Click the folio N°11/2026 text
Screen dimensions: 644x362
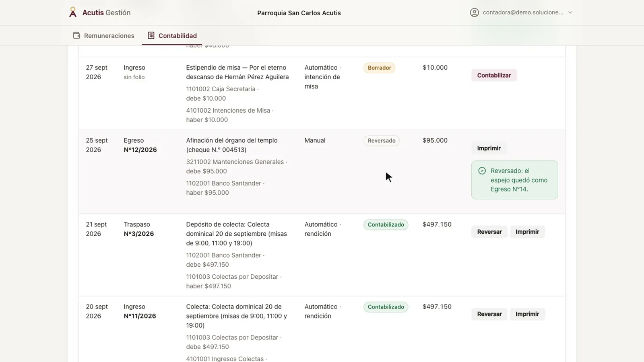(x=140, y=316)
